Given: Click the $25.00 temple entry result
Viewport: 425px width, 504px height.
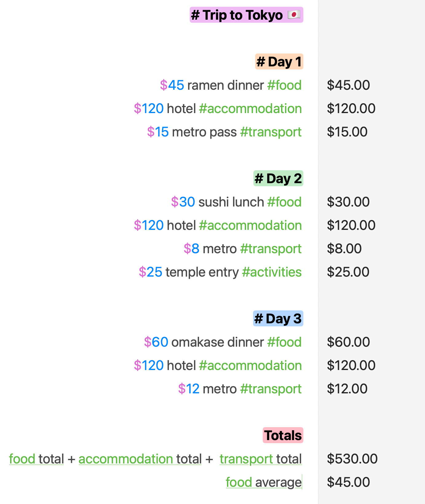Looking at the screenshot, I should pos(348,272).
